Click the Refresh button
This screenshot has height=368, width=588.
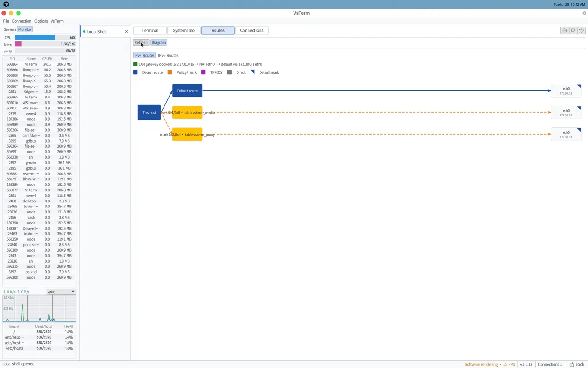141,42
